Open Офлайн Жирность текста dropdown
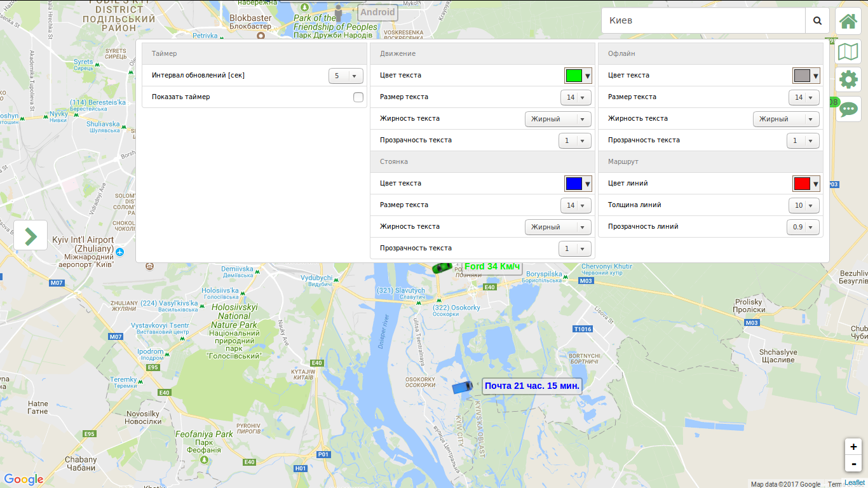This screenshot has height=488, width=868. coord(786,119)
